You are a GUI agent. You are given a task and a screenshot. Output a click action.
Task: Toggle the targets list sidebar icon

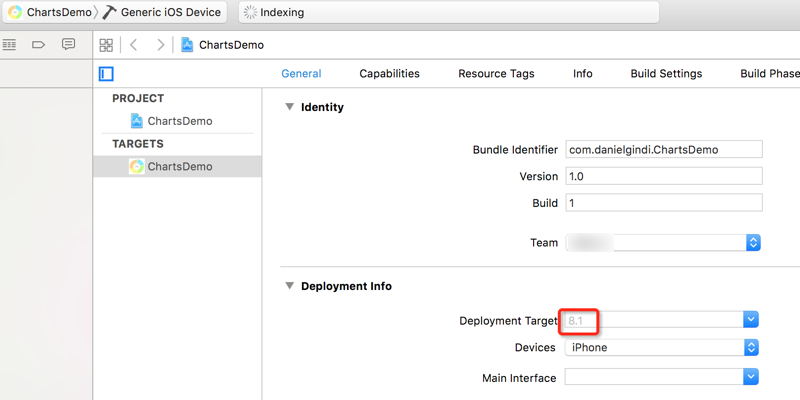(106, 74)
